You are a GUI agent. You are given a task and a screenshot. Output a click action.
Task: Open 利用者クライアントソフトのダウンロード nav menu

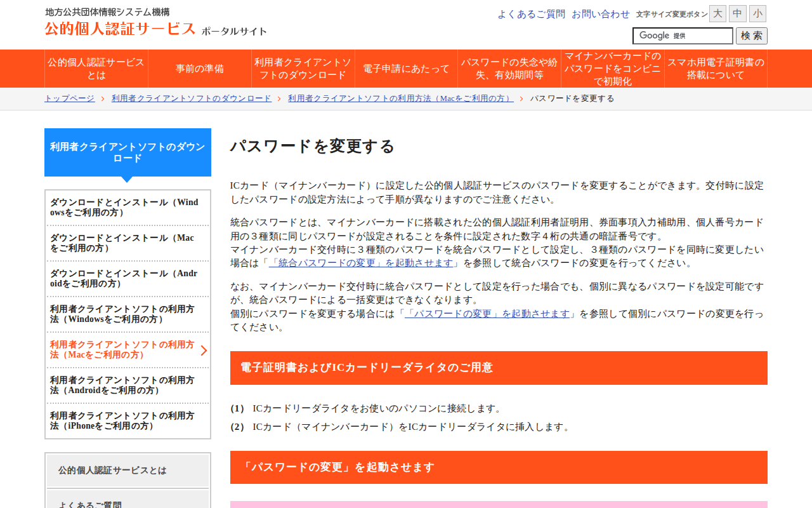[303, 69]
